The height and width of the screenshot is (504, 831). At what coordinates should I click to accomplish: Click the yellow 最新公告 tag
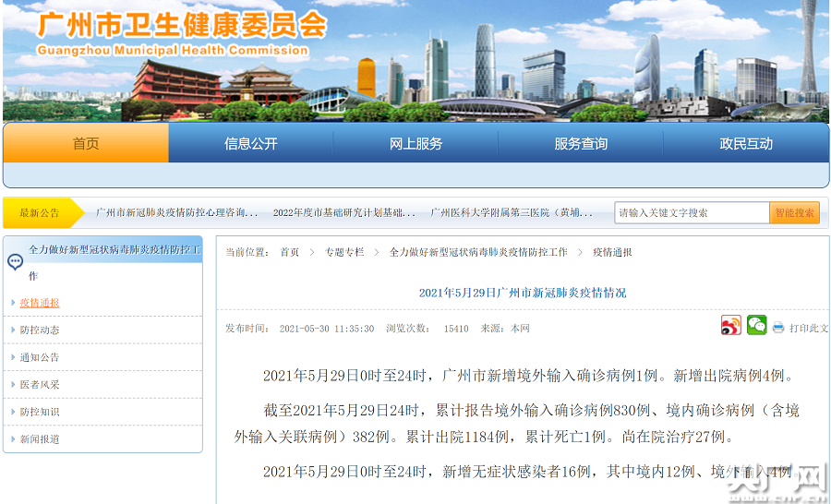[x=40, y=212]
